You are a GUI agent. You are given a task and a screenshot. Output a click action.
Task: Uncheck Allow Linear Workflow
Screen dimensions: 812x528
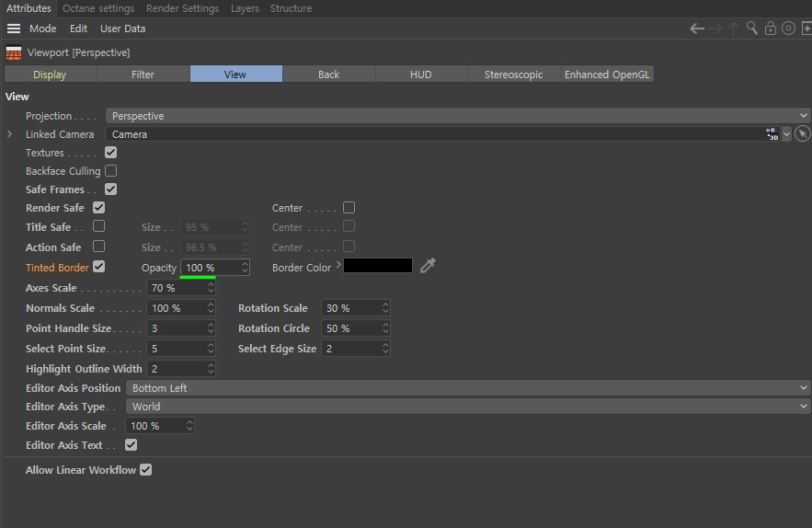point(146,470)
